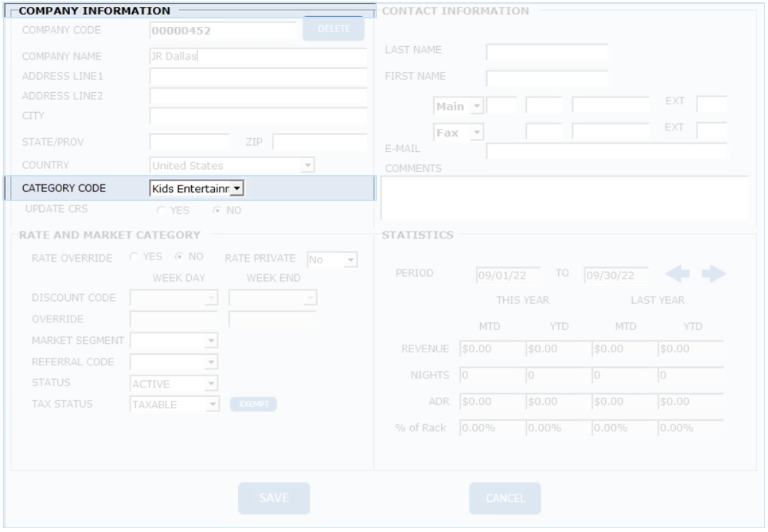The height and width of the screenshot is (532, 768).
Task: Choose NO for Rate Override
Action: click(180, 259)
